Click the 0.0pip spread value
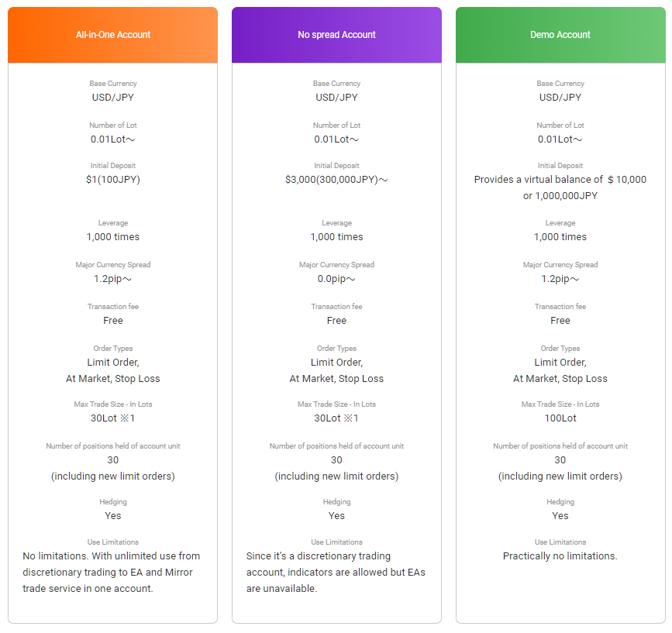Viewport: 672px width, 633px height. [x=336, y=279]
